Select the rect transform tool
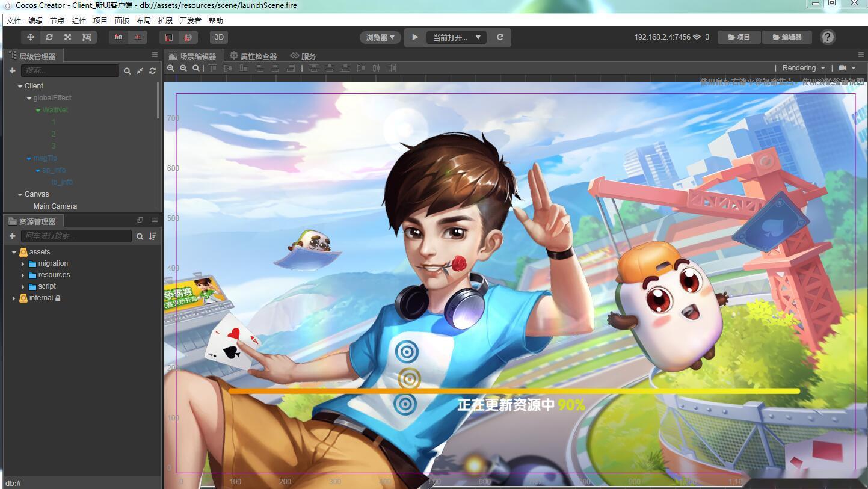 pyautogui.click(x=87, y=37)
